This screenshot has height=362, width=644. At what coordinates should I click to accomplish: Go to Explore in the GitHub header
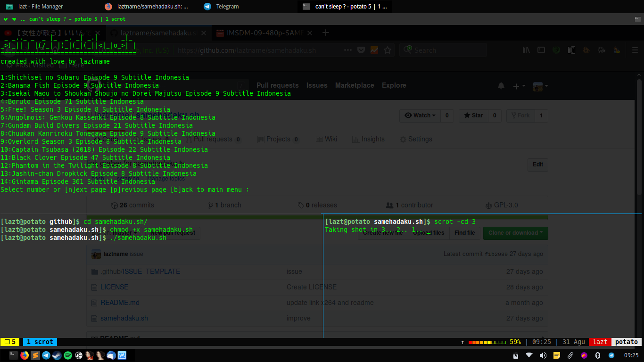tap(394, 85)
